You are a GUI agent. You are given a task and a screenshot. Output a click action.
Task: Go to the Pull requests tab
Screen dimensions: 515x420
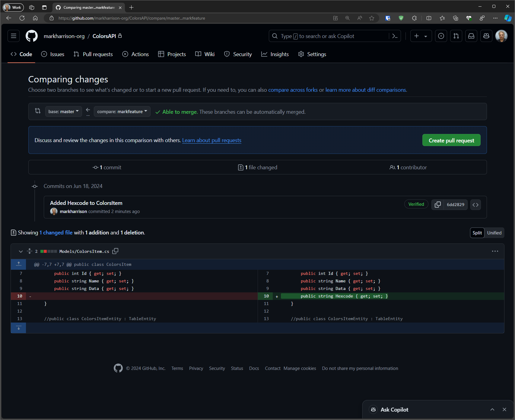93,54
